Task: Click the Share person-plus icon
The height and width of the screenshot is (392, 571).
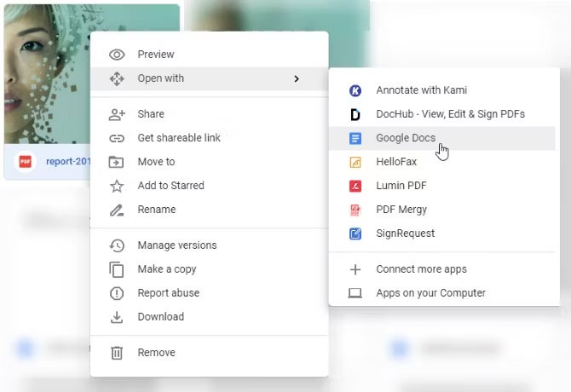Action: click(117, 114)
